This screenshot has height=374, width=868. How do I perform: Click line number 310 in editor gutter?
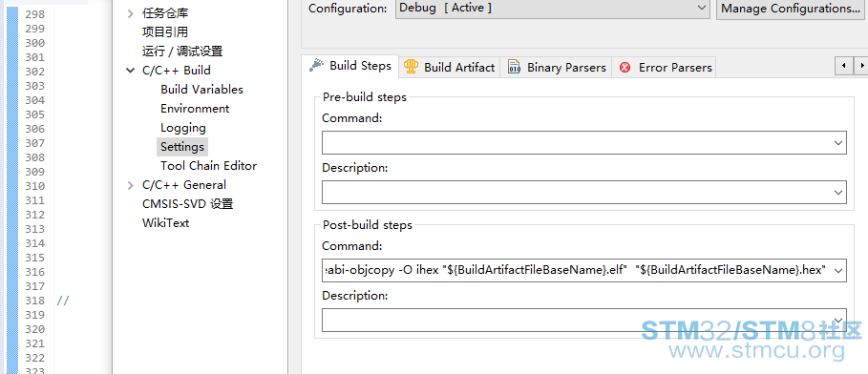[x=35, y=186]
